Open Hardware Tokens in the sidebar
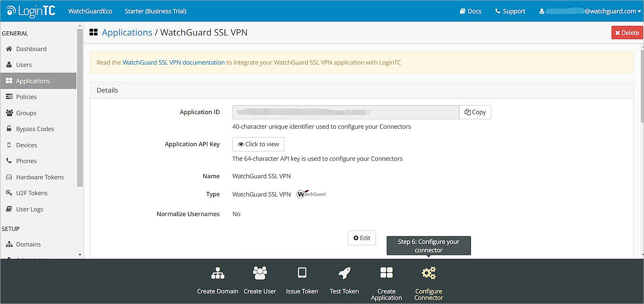The height and width of the screenshot is (304, 644). point(40,177)
